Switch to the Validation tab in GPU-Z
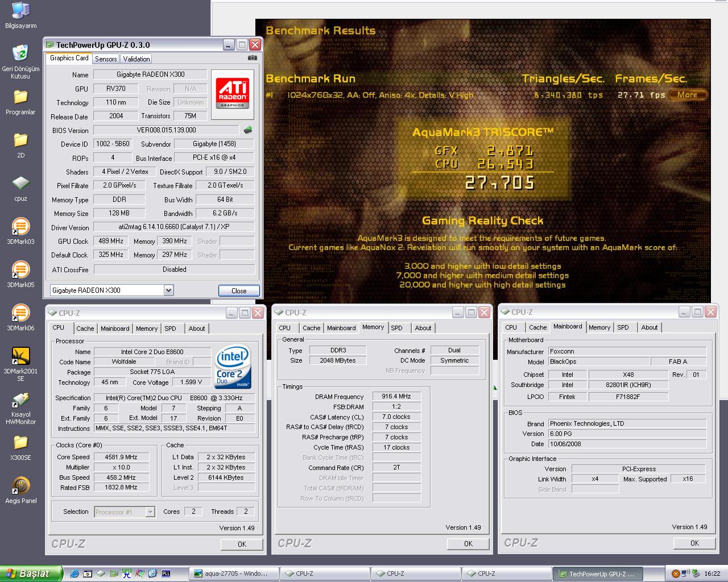This screenshot has width=728, height=582. point(136,59)
